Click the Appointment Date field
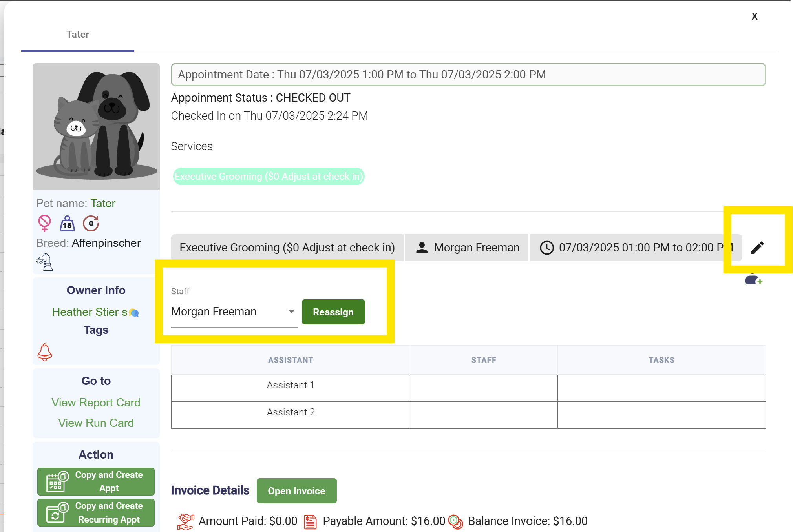The width and height of the screenshot is (793, 532). (468, 75)
